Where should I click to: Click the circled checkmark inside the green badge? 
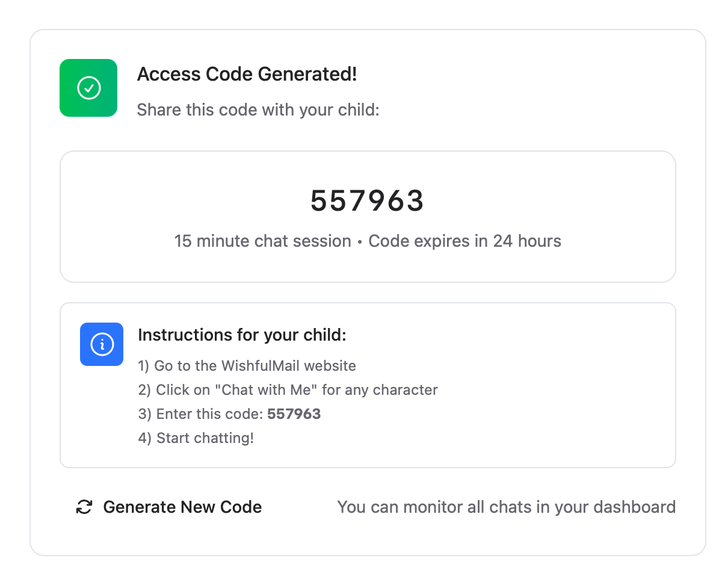point(88,88)
